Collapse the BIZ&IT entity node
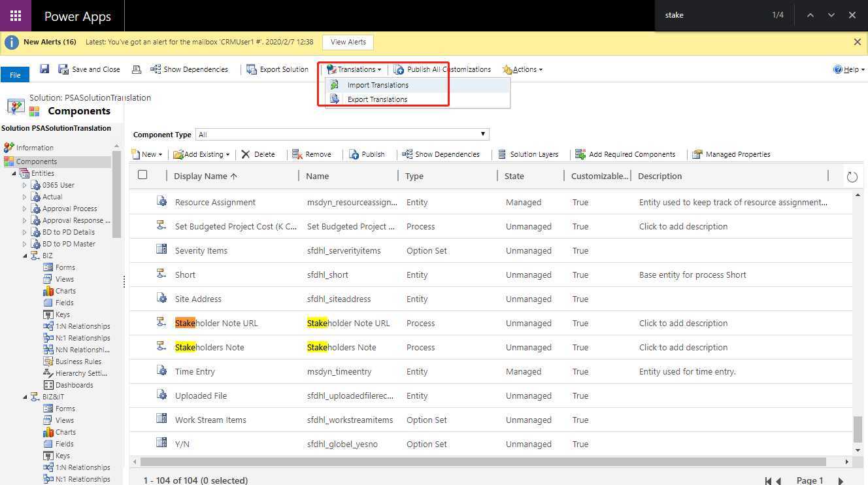 pos(25,397)
